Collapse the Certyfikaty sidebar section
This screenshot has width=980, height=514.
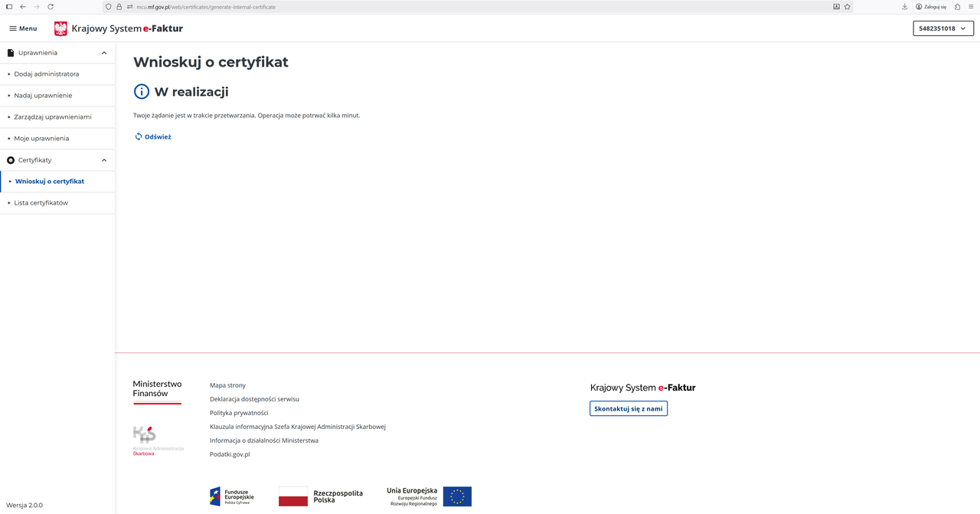104,160
